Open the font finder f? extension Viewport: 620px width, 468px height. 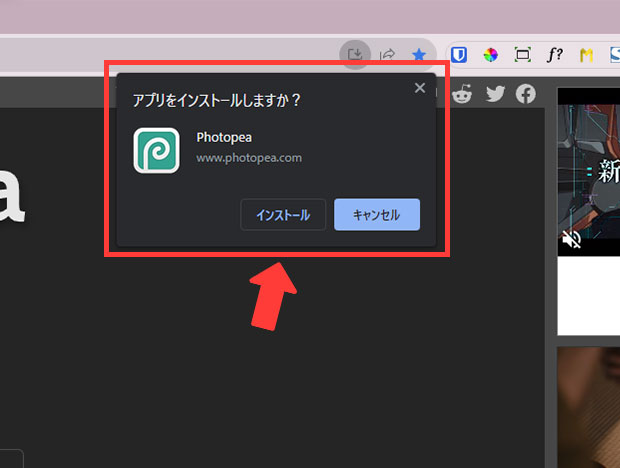554,55
